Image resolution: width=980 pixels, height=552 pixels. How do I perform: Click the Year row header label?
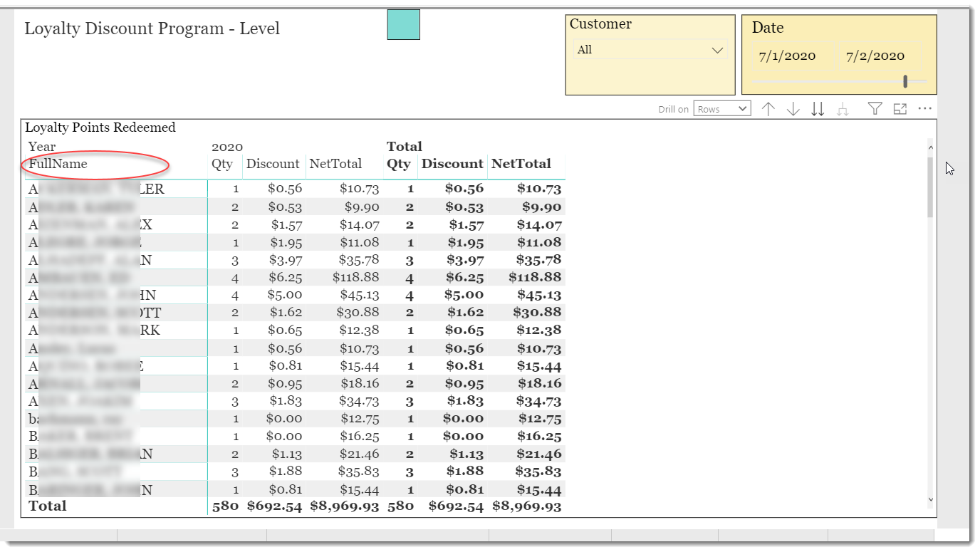(x=42, y=147)
